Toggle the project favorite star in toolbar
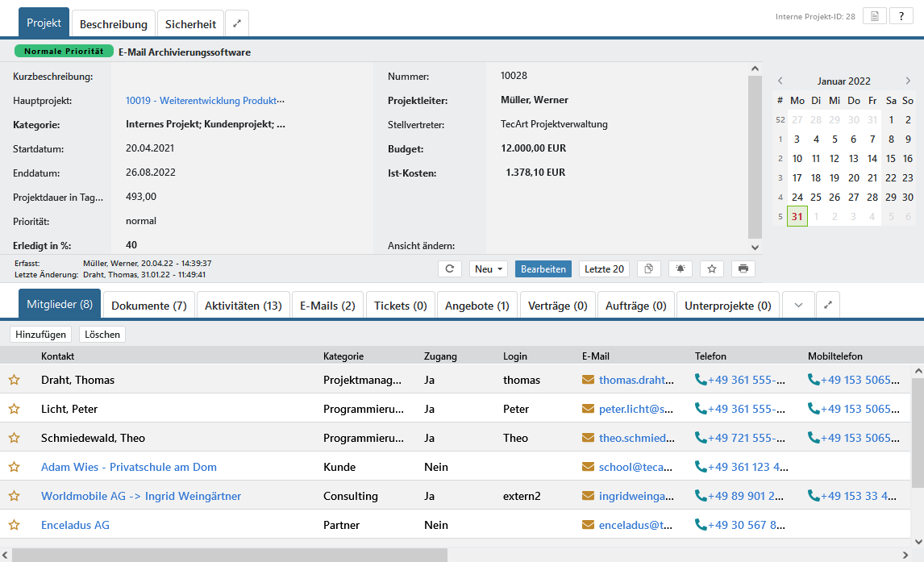Viewport: 924px width, 562px height. 712,269
